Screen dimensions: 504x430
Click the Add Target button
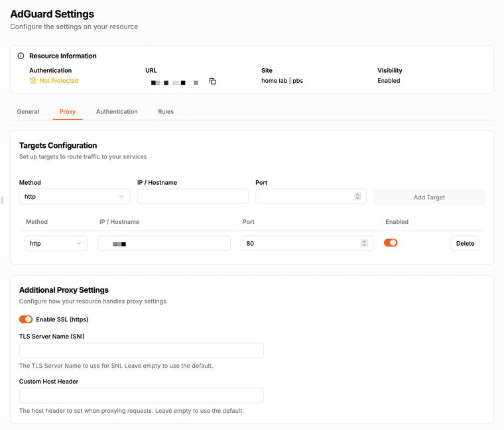[429, 197]
